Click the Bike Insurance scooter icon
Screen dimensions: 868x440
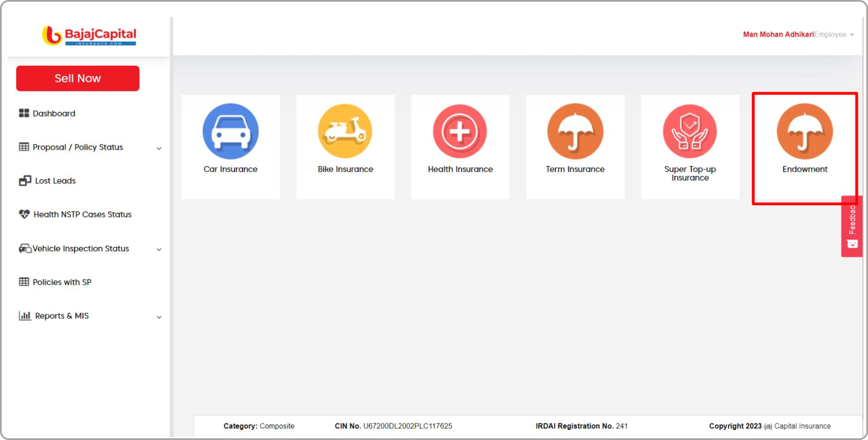[345, 131]
